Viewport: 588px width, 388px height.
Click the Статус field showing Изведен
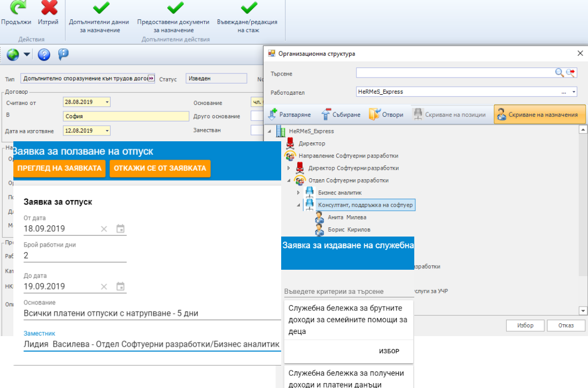[216, 78]
